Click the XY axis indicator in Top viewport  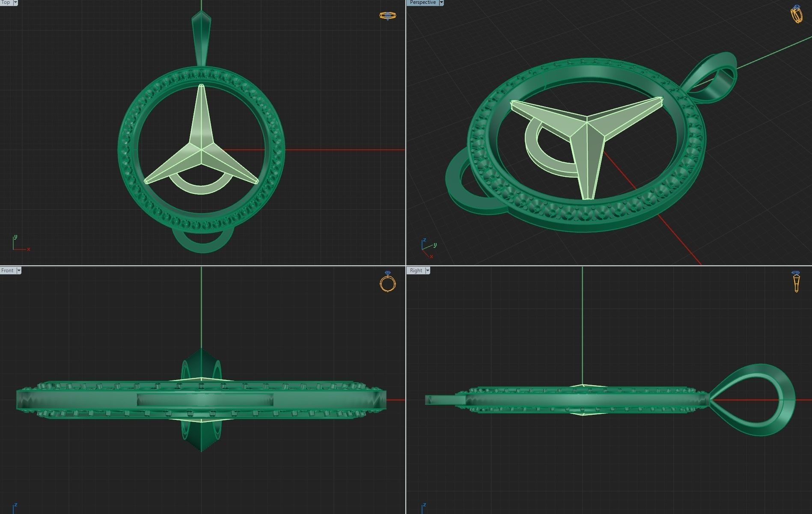[x=21, y=243]
